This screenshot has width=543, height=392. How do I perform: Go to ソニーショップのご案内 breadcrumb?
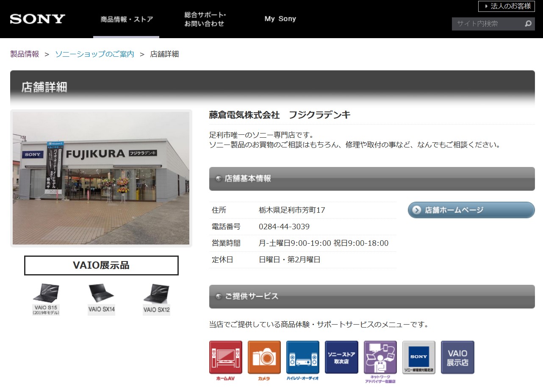[94, 54]
